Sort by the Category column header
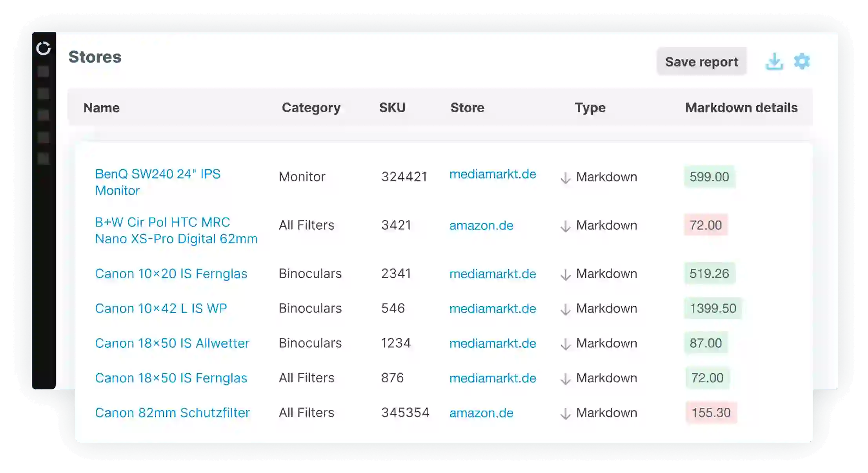 [311, 108]
